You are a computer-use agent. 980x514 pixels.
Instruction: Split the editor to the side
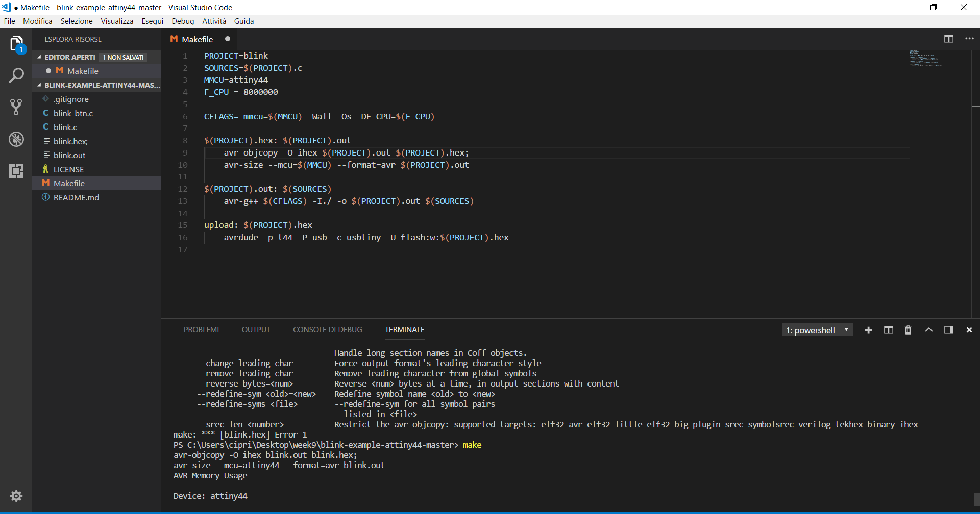[x=949, y=39]
